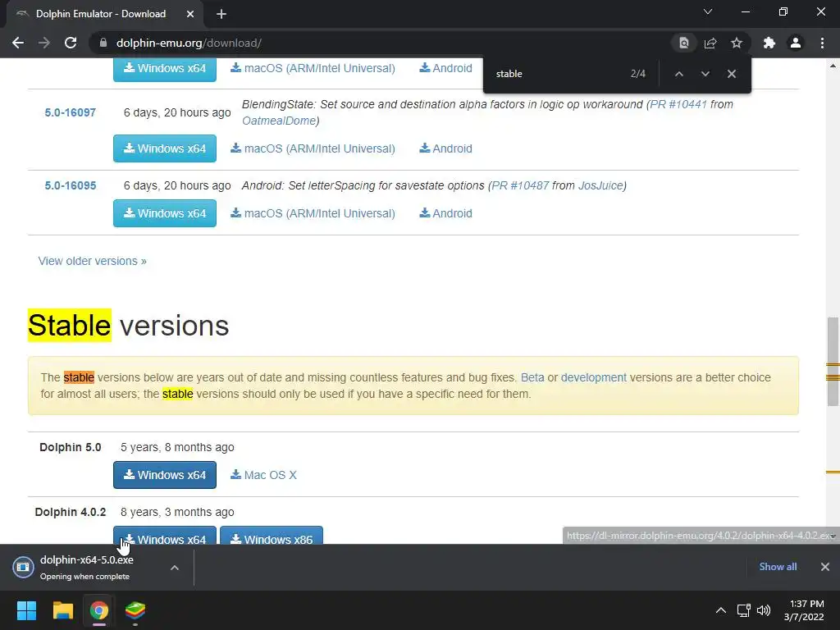Screen dimensions: 840x630
Task: Click the find bar field containing 'stable'
Action: (557, 74)
